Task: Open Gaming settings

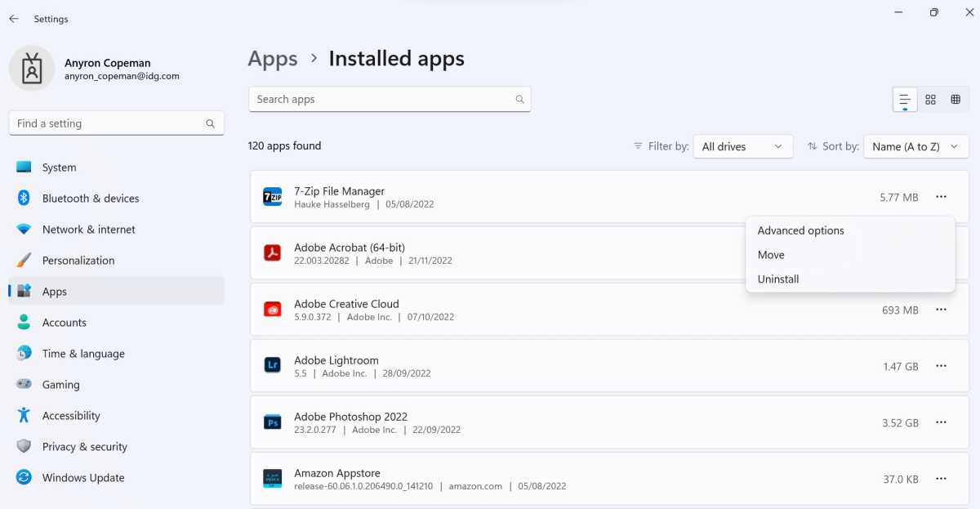Action: pos(116,385)
